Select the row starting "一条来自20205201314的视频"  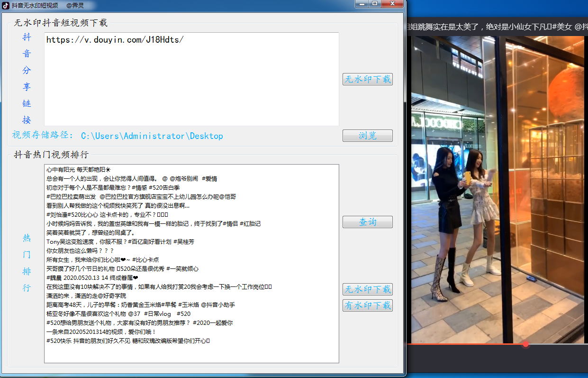191,332
